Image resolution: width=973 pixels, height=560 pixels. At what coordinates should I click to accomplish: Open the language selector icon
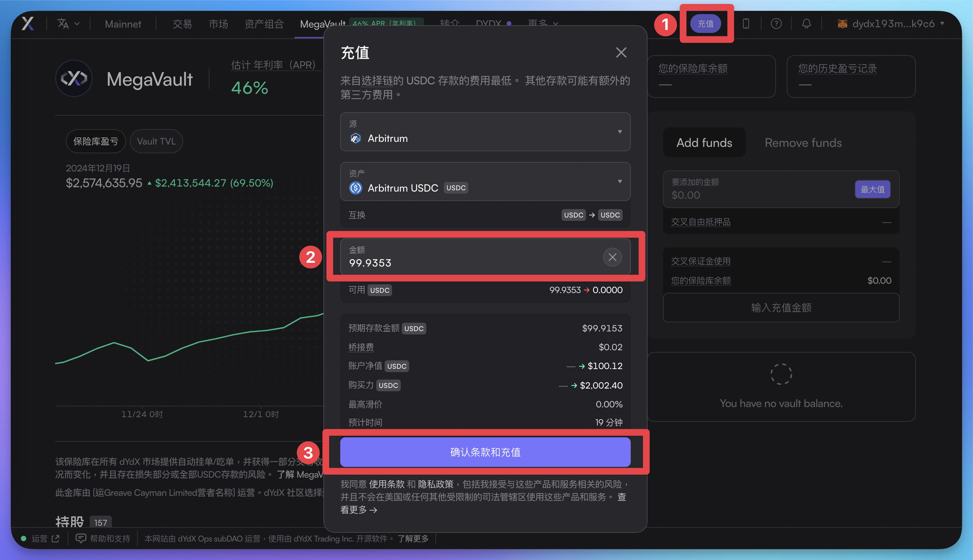[68, 24]
